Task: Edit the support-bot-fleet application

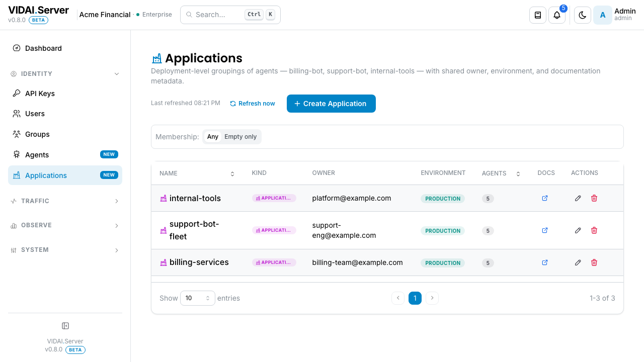Action: 578,230
